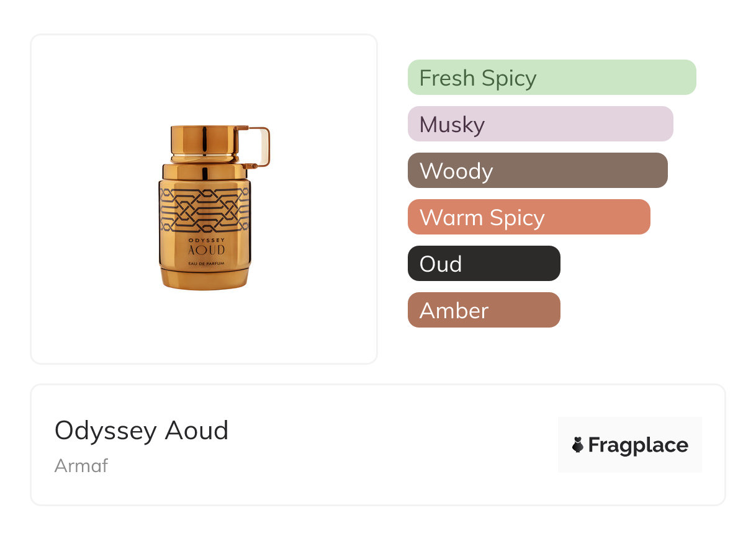The height and width of the screenshot is (536, 756).
Task: Select the Fresh Spicy accord bar
Action: [551, 78]
